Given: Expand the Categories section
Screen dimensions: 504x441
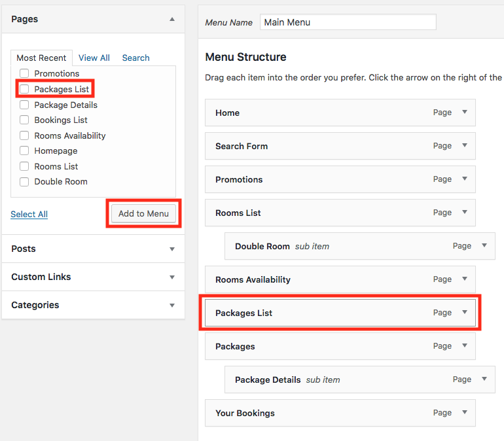Looking at the screenshot, I should pos(172,305).
